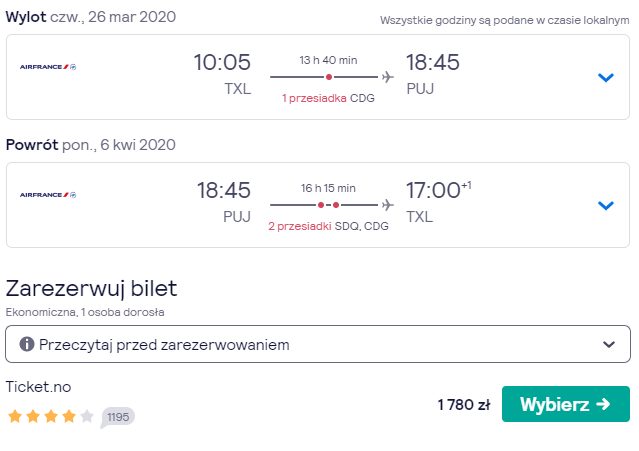
Task: Select the outbound flight card at 10:05
Action: [318, 77]
